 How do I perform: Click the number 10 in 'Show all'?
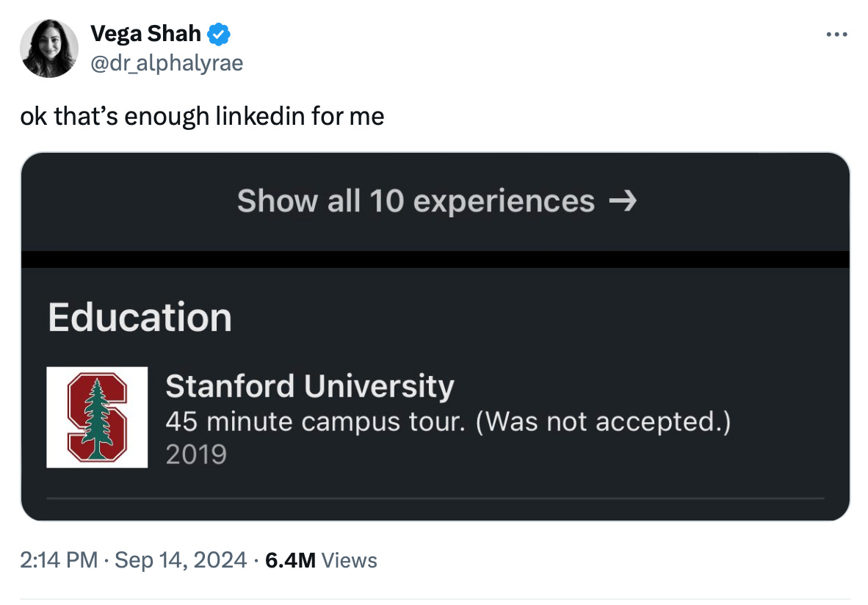pyautogui.click(x=386, y=201)
